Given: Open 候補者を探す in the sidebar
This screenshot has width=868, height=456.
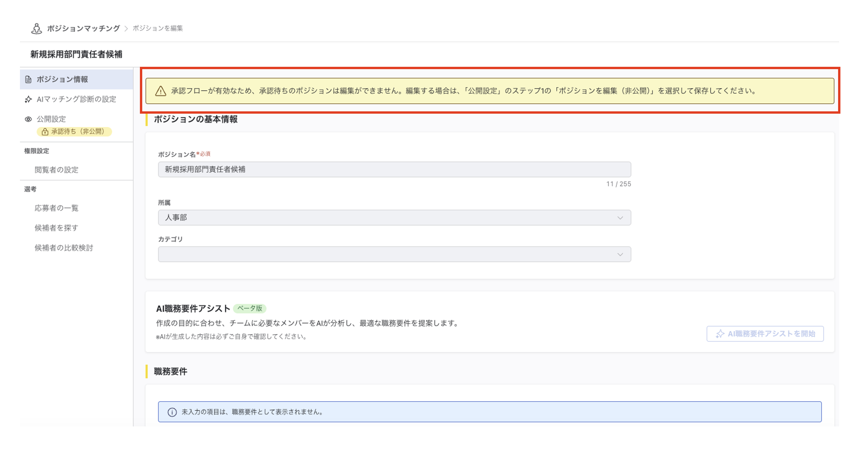Looking at the screenshot, I should tap(56, 228).
